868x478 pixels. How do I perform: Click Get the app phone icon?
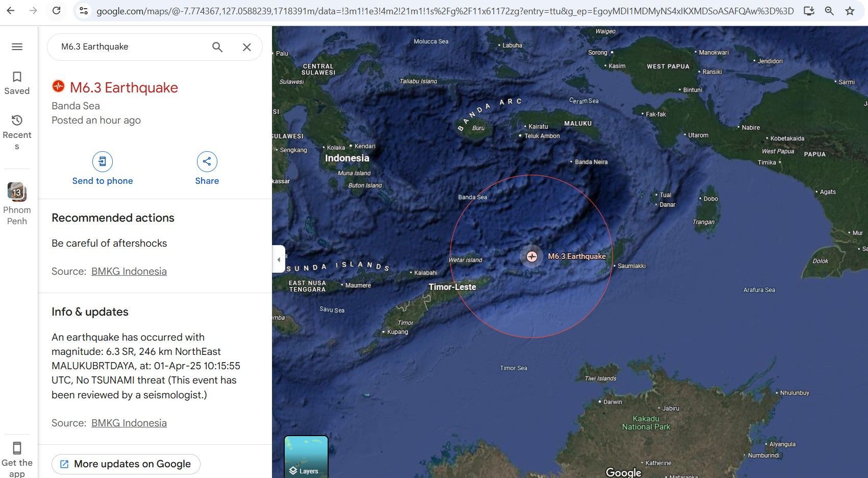pos(17,448)
